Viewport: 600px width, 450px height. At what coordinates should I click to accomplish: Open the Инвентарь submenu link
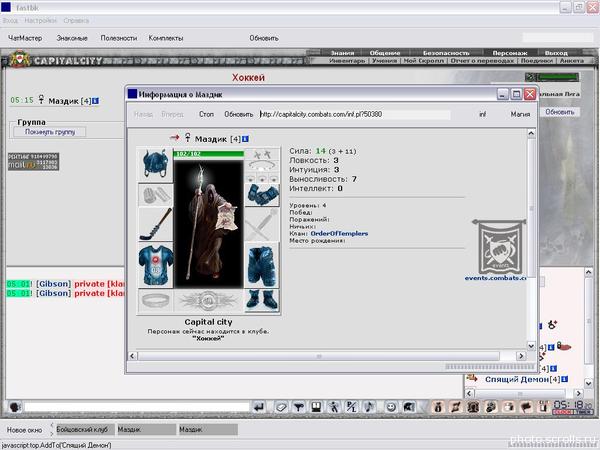coord(347,60)
